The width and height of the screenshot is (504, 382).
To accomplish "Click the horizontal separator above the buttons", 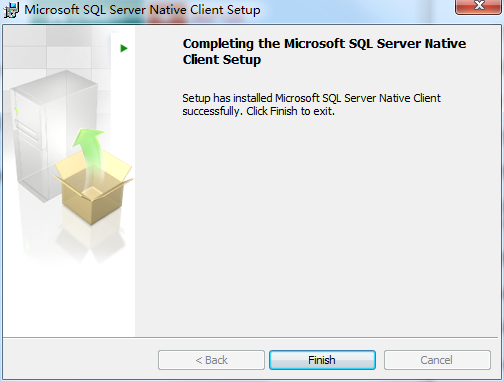I will [252, 337].
